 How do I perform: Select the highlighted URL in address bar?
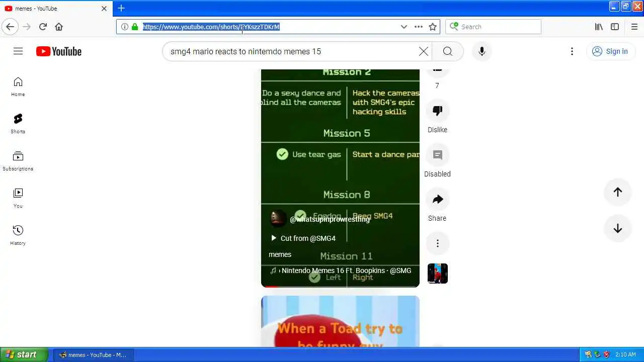coord(211,27)
